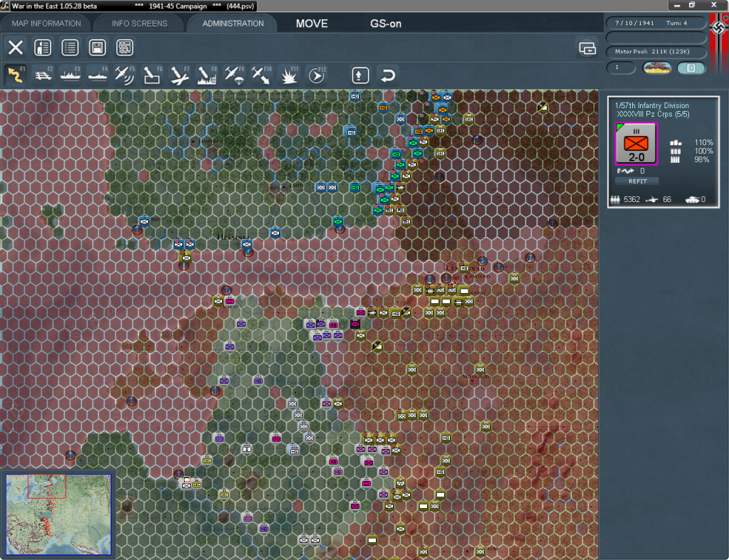Click the up-arrow box toolbar icon
Screen dimensions: 729x560
360,75
